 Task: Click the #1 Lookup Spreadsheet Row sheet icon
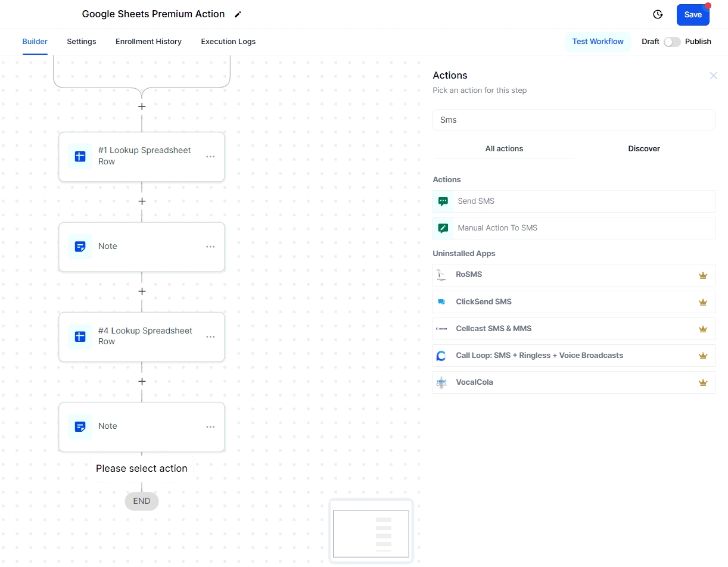tap(80, 157)
